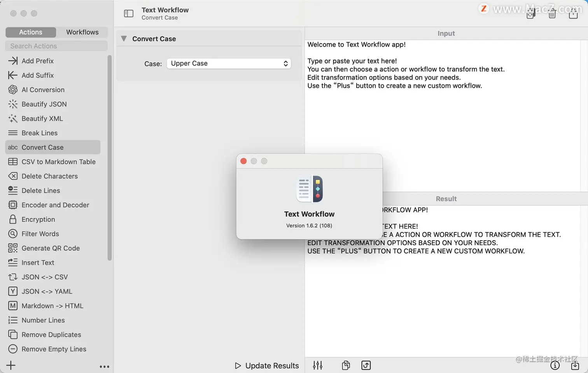Image resolution: width=588 pixels, height=373 pixels.
Task: Click the CSV to Markdown Table grid icon
Action: click(x=13, y=162)
